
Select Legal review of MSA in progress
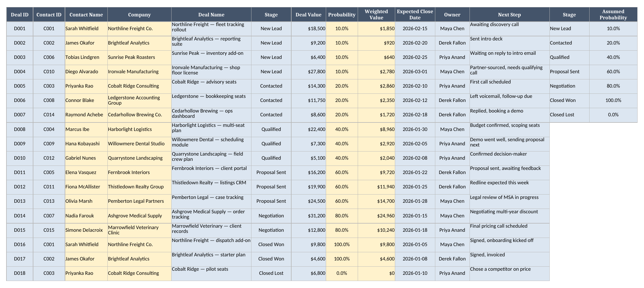pos(509,201)
